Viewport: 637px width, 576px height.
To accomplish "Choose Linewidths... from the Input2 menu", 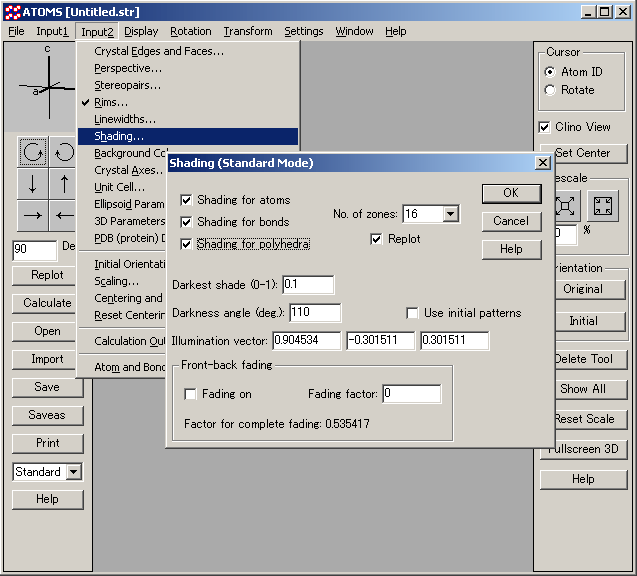I will 125,119.
